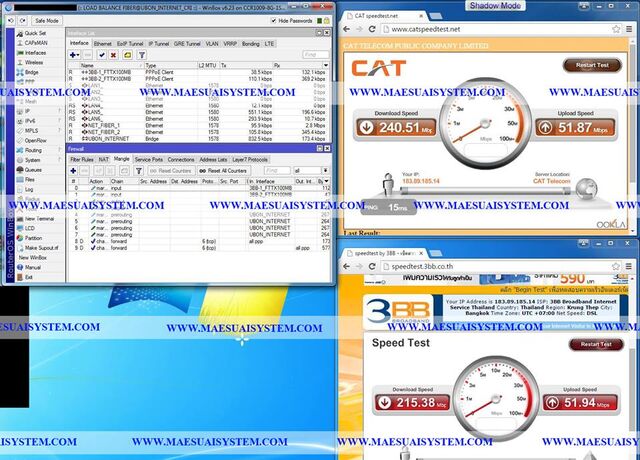Toggle the Hide Passwords checkbox
The image size is (640, 460).
coord(273,20)
